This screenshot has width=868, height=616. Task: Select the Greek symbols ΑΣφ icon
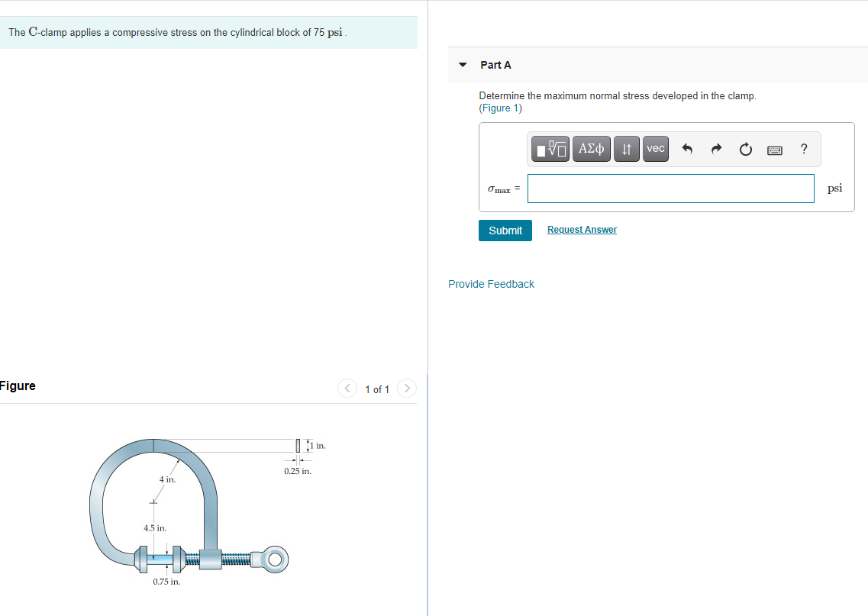591,149
